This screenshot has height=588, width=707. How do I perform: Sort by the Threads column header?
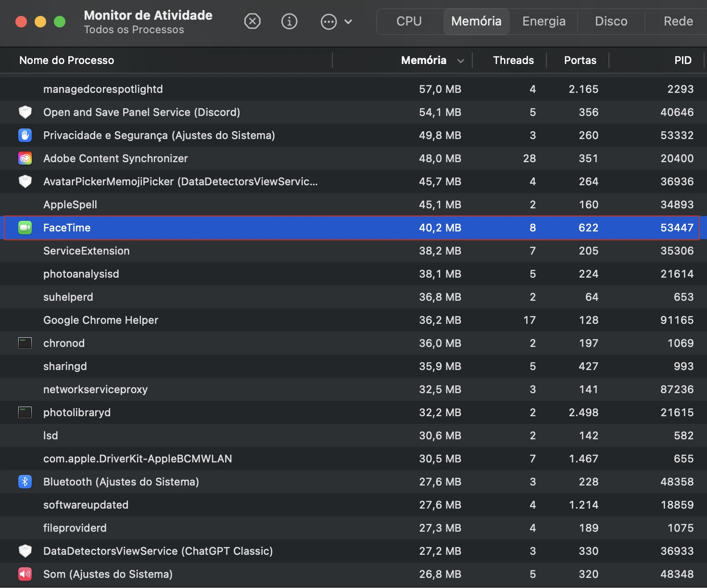coord(513,60)
